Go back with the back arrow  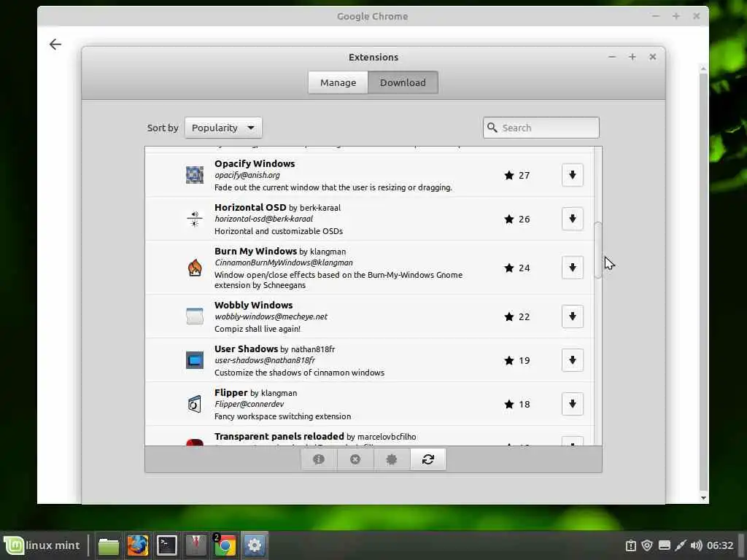click(55, 44)
